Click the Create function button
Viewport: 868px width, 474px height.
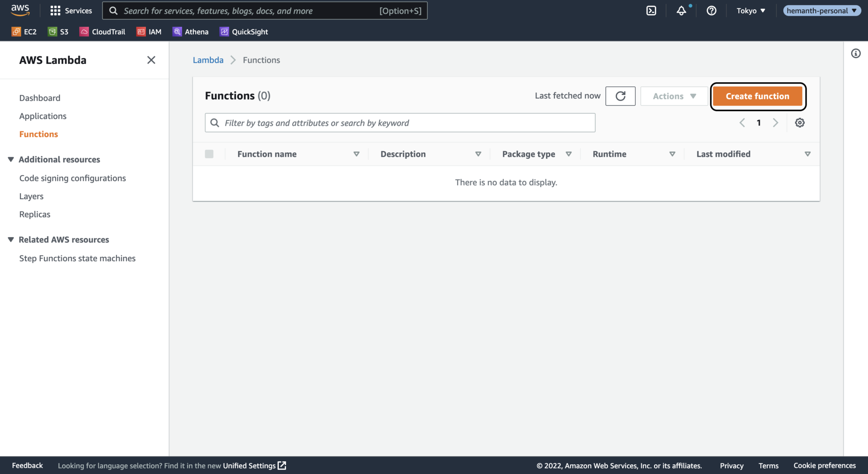(x=758, y=96)
